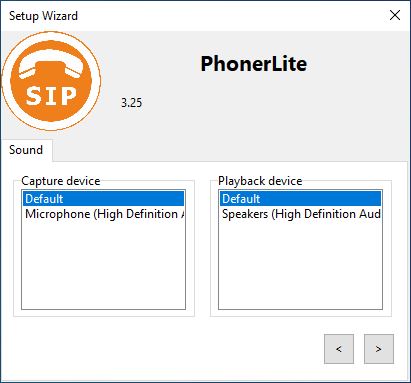411x383 pixels.
Task: Choose Speakers (High Definition Aud) playback device
Action: (300, 214)
